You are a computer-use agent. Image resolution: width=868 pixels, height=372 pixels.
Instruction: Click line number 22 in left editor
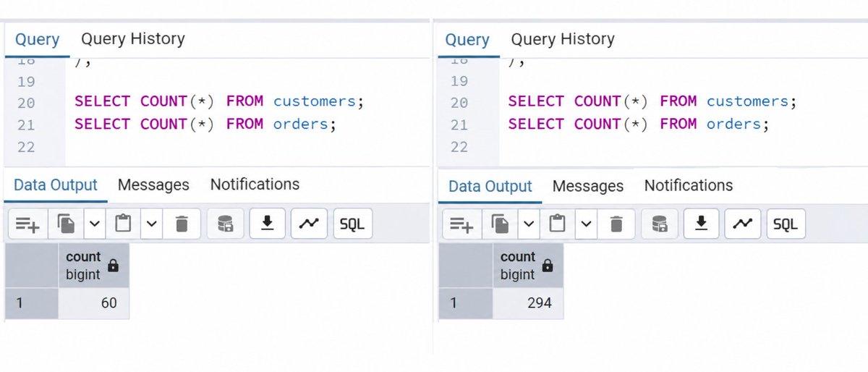pos(26,148)
